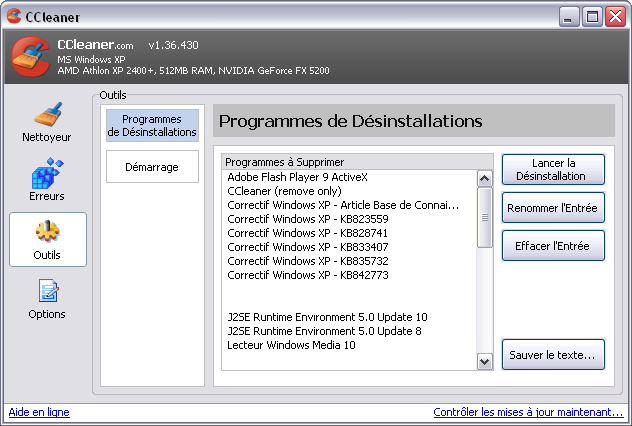This screenshot has height=426, width=632.
Task: Click Lancer la Désinstallation button
Action: pyautogui.click(x=553, y=169)
